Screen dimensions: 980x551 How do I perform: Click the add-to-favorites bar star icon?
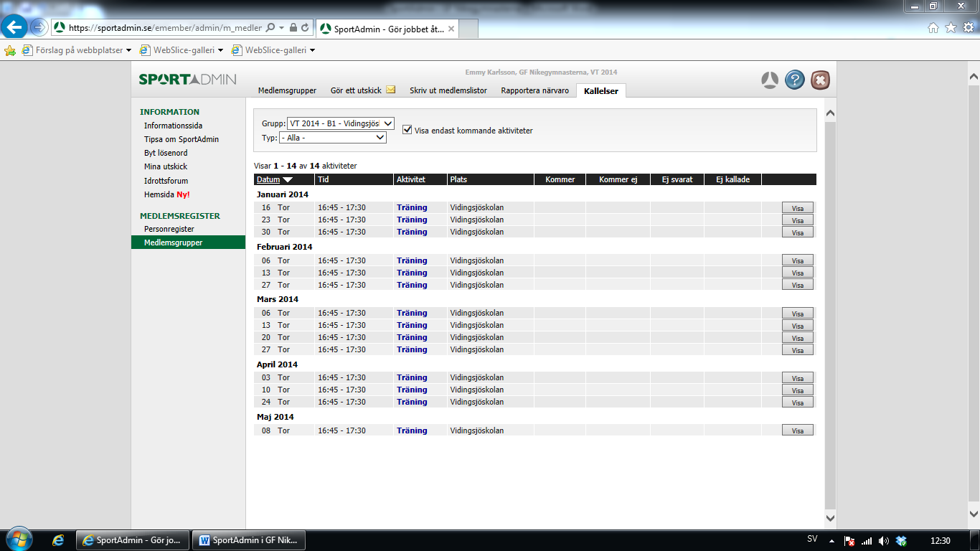pyautogui.click(x=10, y=50)
